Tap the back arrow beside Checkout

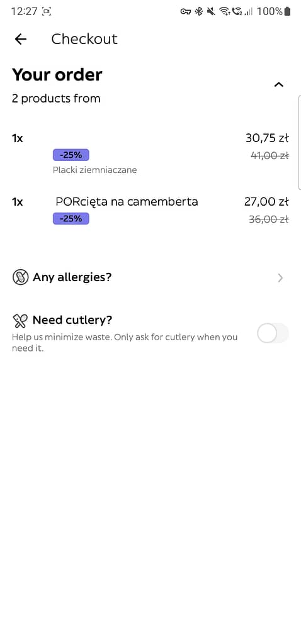click(20, 39)
